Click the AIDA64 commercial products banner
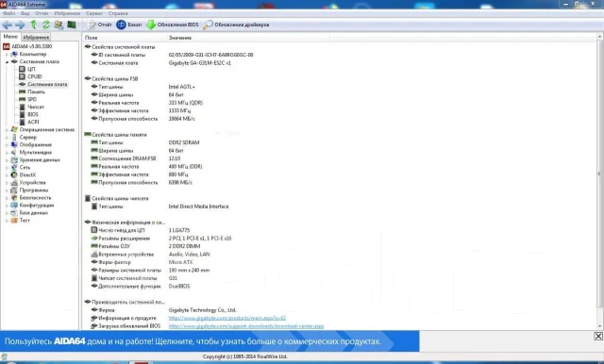604x364 pixels. pos(210,341)
